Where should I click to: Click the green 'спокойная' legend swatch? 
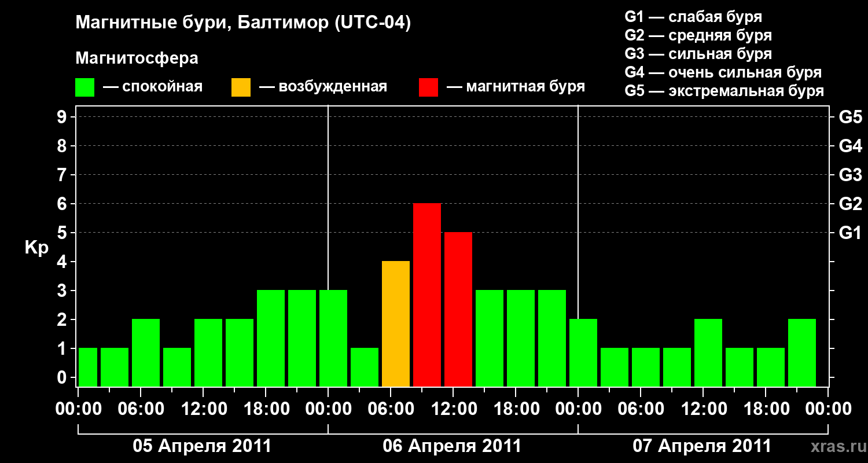pos(85,87)
